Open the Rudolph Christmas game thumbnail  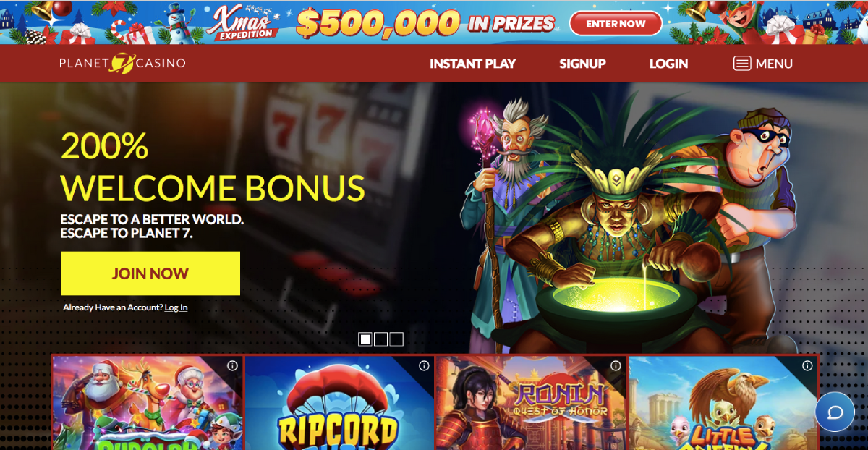point(148,402)
